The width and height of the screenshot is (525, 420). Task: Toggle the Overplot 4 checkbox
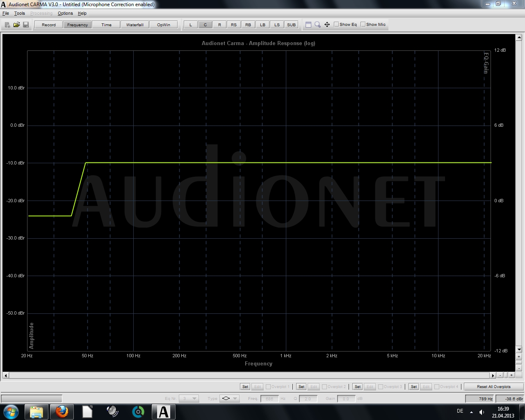(x=437, y=386)
